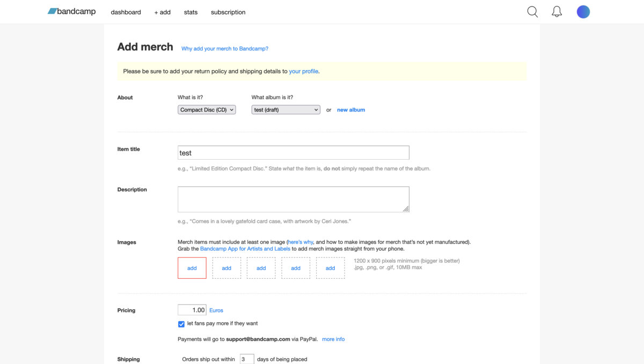The image size is (644, 364).
Task: Click the Euros currency link
Action: point(216,310)
